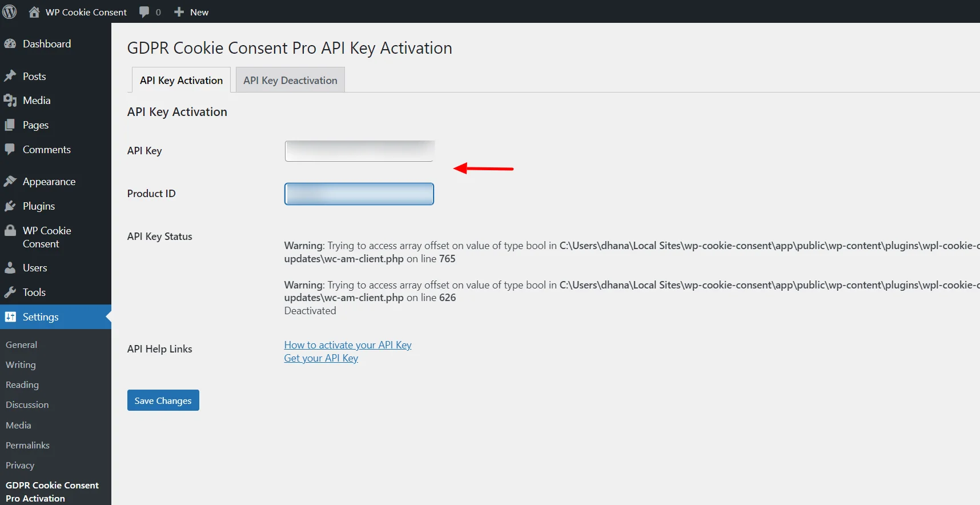Click the Settings sliders icon
Viewport: 980px width, 505px height.
pyautogui.click(x=10, y=317)
